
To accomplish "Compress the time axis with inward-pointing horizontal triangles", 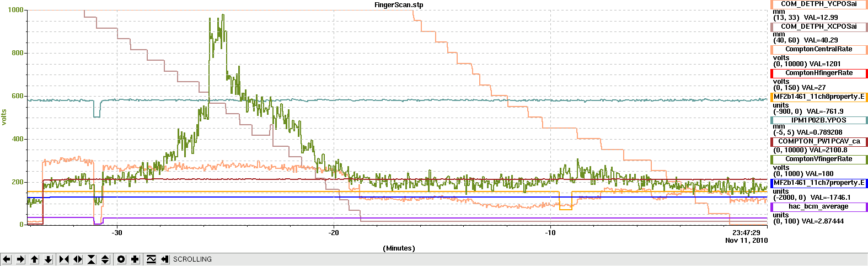I will 64,259.
